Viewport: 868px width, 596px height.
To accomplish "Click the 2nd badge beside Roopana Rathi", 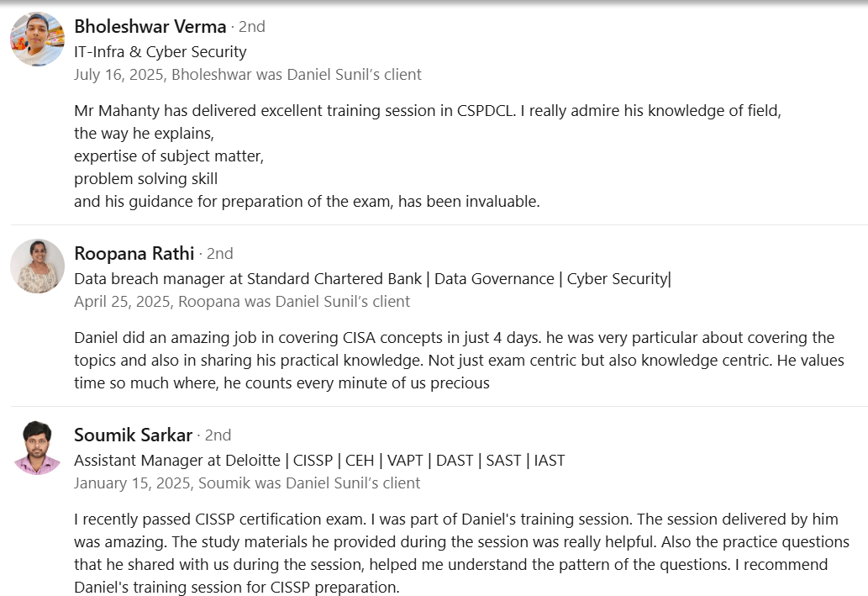I will click(x=219, y=254).
